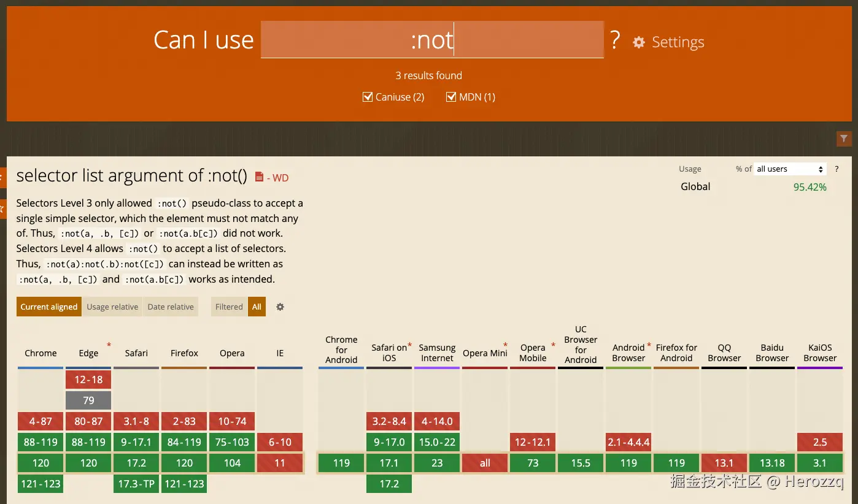Click the QQ Browser header
This screenshot has width=858, height=504.
click(724, 353)
